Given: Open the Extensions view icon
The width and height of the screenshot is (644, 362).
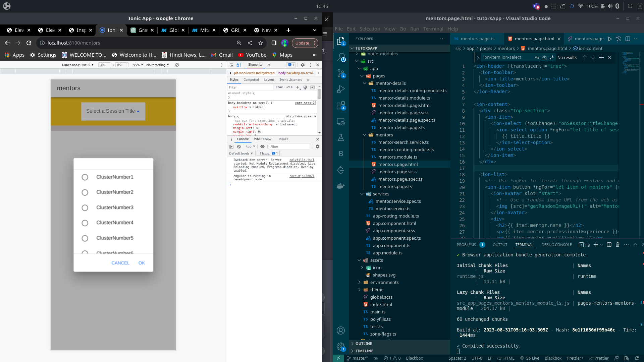Looking at the screenshot, I should 341,106.
